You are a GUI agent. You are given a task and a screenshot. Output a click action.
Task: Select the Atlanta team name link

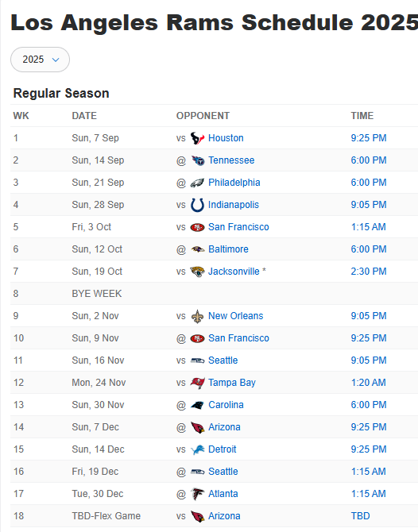[x=223, y=494]
